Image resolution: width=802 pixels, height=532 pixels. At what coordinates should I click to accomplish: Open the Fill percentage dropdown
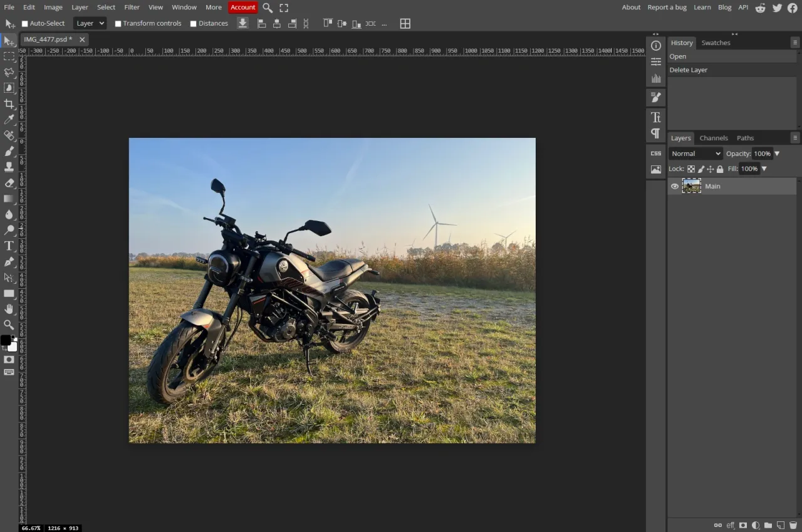(x=764, y=169)
